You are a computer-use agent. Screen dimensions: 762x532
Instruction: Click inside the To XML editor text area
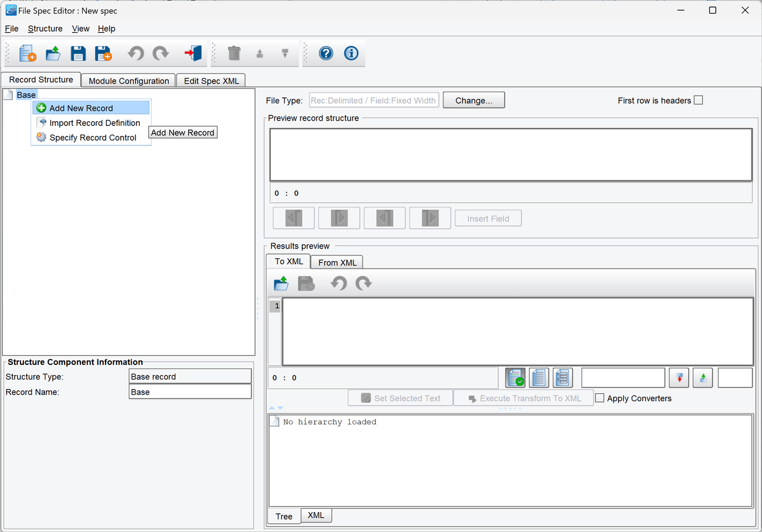518,332
